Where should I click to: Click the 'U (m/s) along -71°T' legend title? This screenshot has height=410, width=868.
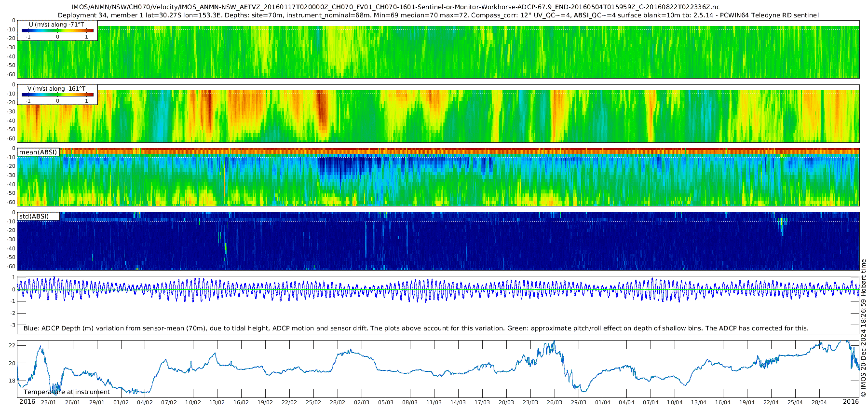[56, 25]
